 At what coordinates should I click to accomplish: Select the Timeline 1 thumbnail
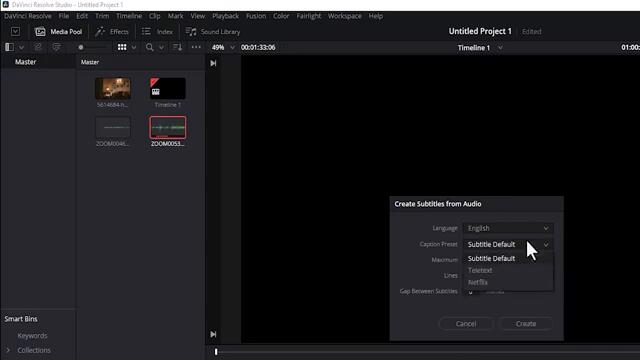tap(167, 88)
